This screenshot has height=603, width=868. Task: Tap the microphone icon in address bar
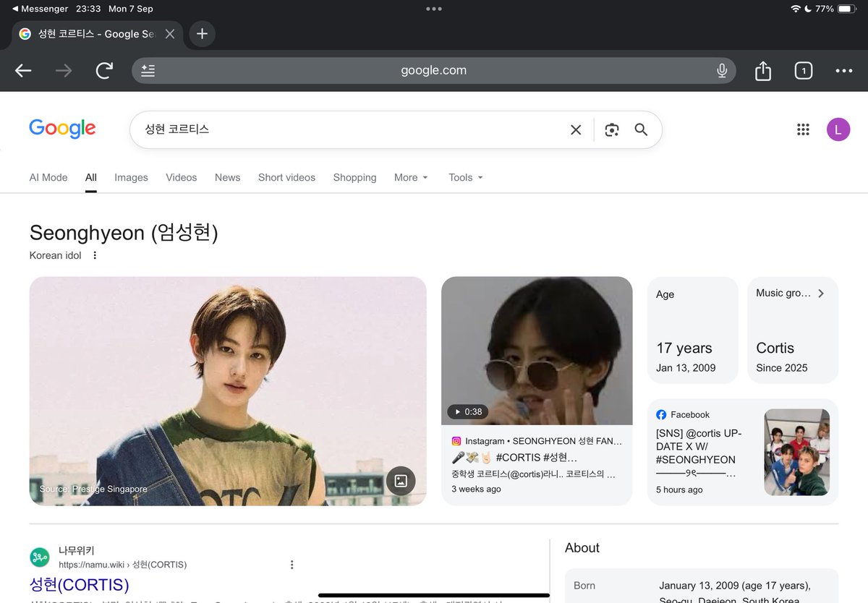(721, 70)
